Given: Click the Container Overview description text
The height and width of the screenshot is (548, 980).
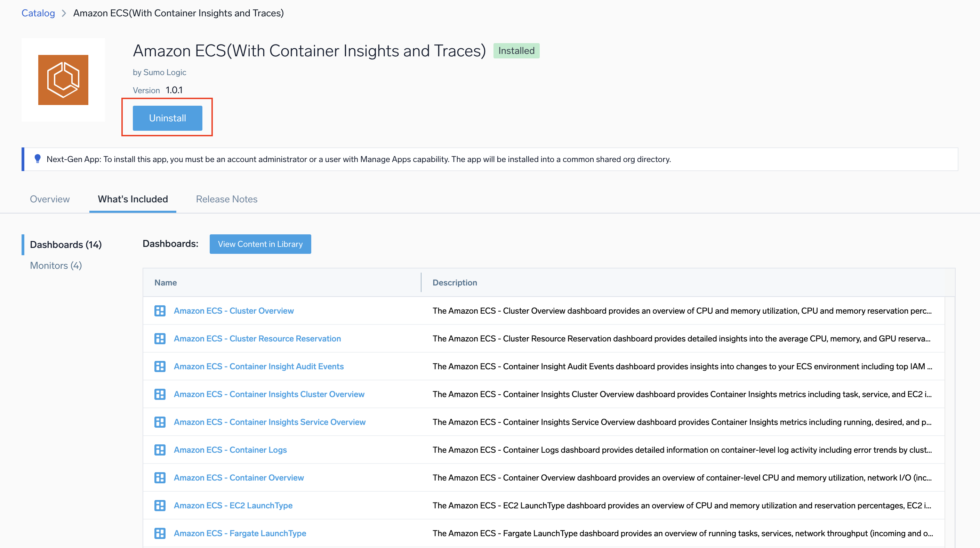Looking at the screenshot, I should tap(682, 477).
